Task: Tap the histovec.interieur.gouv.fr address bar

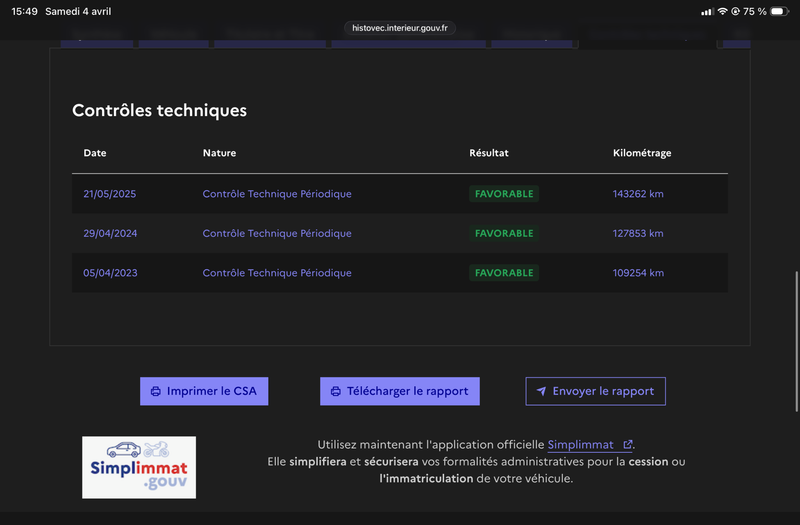Action: pos(400,28)
